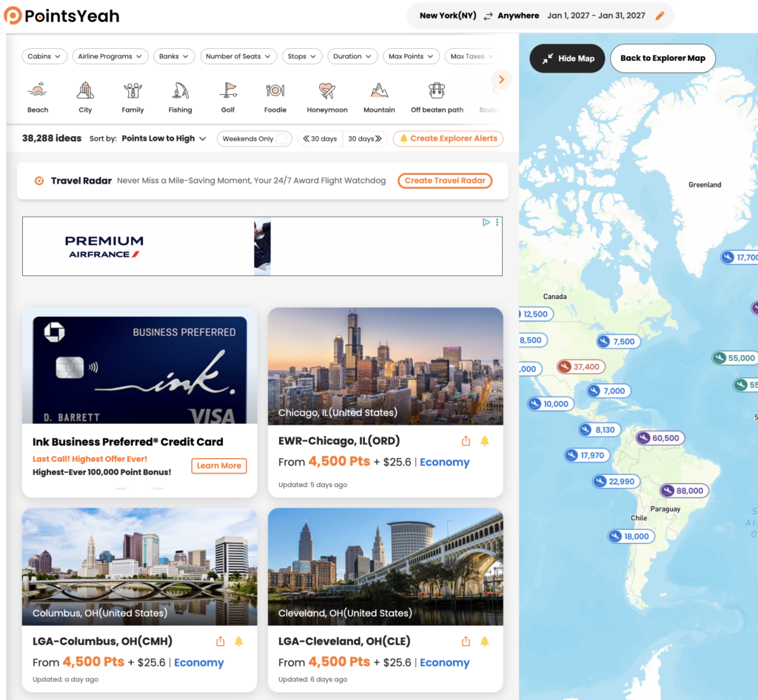Hide the map panel

click(x=567, y=58)
